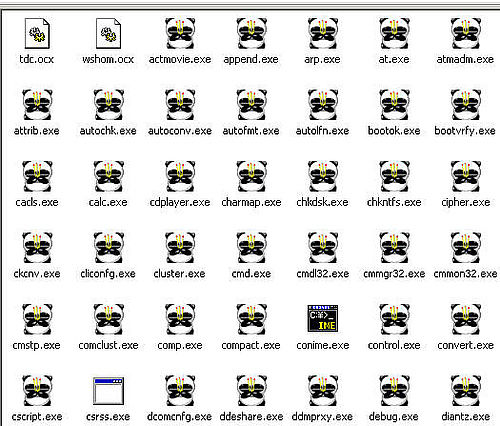Click the conime.exe console IME icon
This screenshot has height=426, width=500.
click(x=323, y=319)
